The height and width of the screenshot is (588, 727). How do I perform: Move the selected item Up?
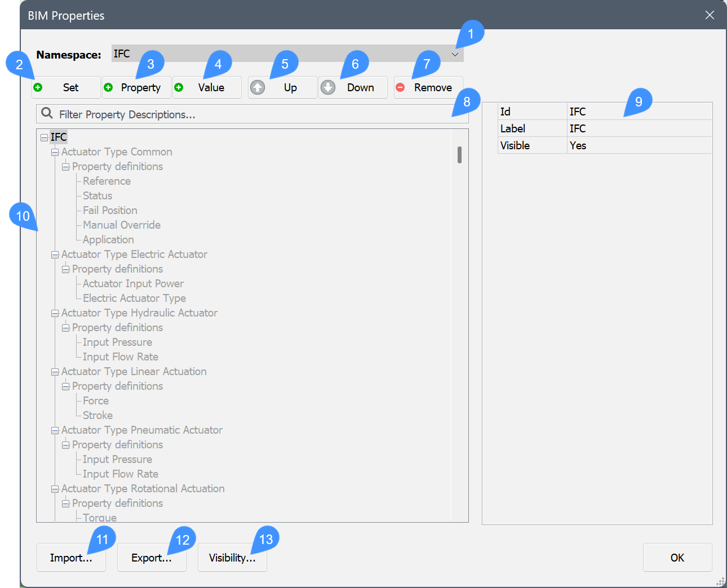pos(282,87)
